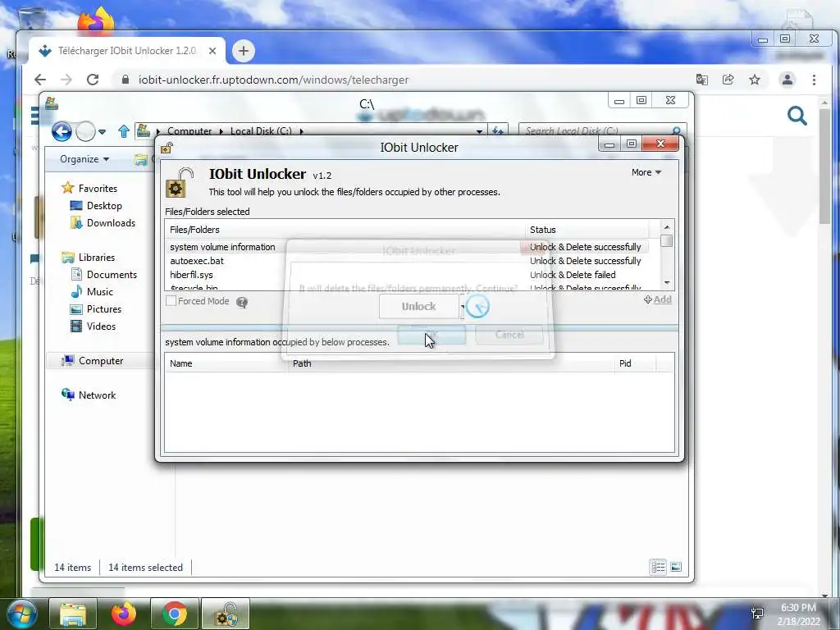Toggle the Forced Mode checkbox
This screenshot has width=840, height=630.
coord(171,301)
